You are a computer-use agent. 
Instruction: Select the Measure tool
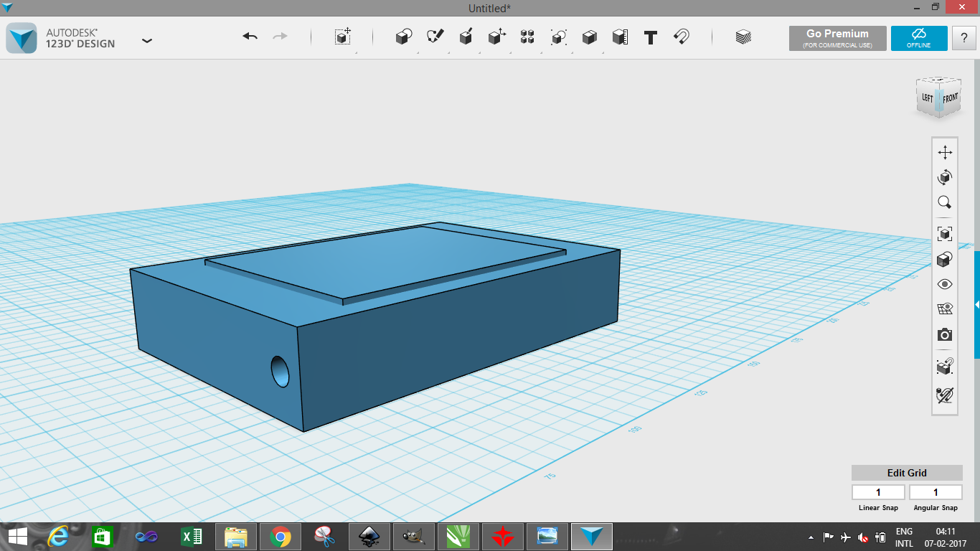tap(620, 37)
